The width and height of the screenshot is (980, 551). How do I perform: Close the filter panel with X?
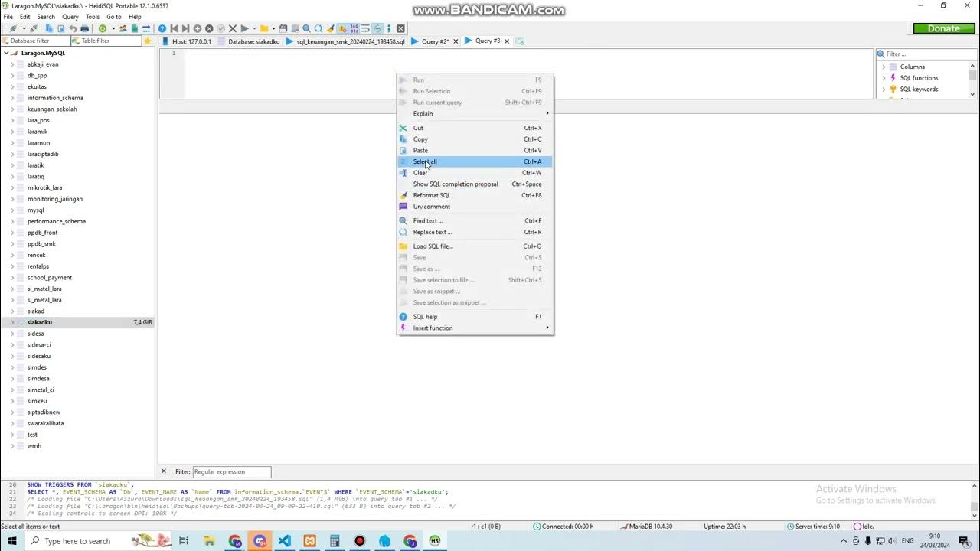pos(163,471)
